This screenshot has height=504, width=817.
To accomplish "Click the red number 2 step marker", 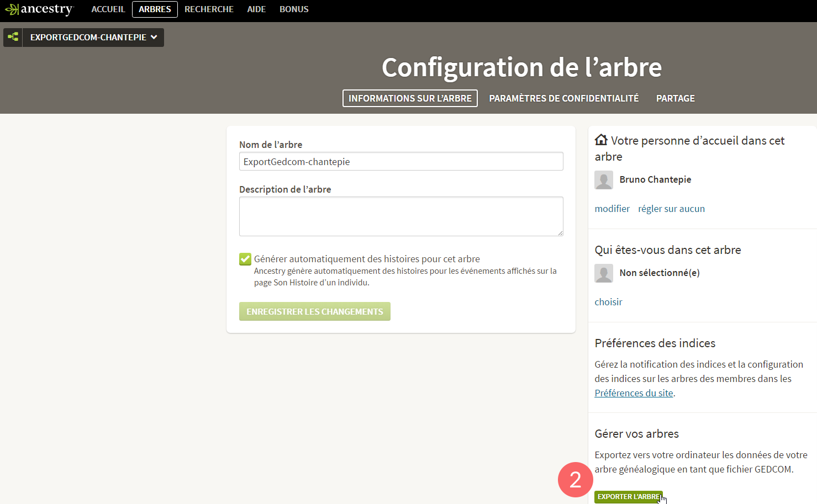I will click(575, 479).
